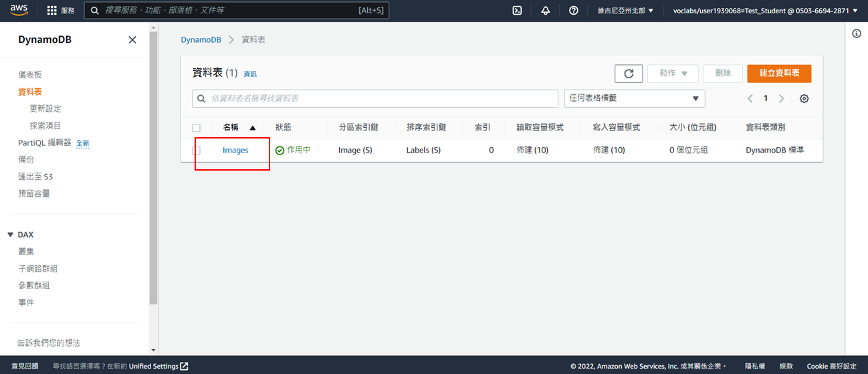Screen dimensions: 868x374
Task: Open the info panel icon at right edge
Action: [x=857, y=33]
